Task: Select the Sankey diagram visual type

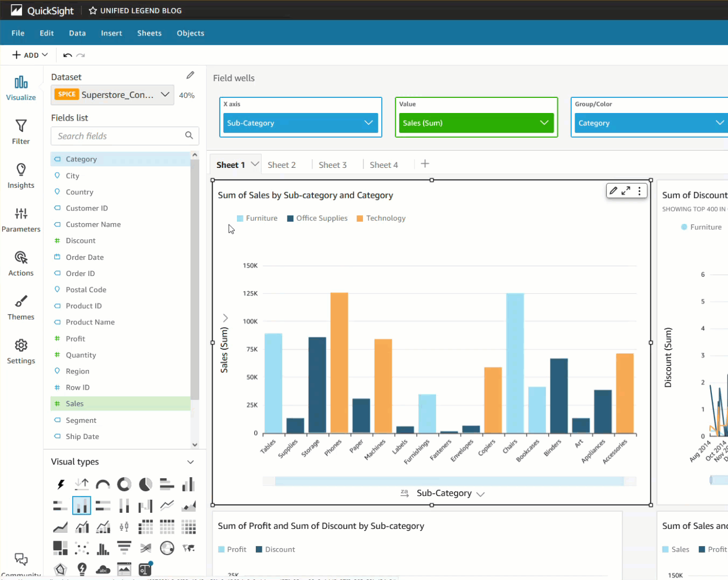Action: point(145,548)
